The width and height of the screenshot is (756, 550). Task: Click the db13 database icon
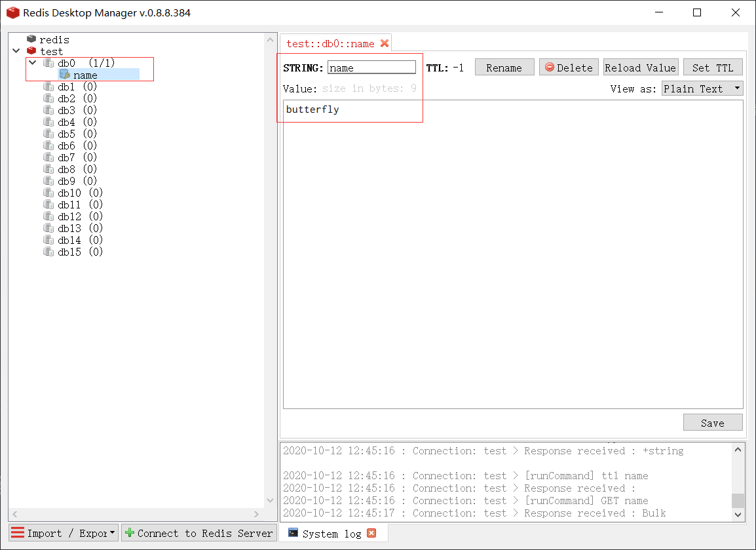pos(48,227)
